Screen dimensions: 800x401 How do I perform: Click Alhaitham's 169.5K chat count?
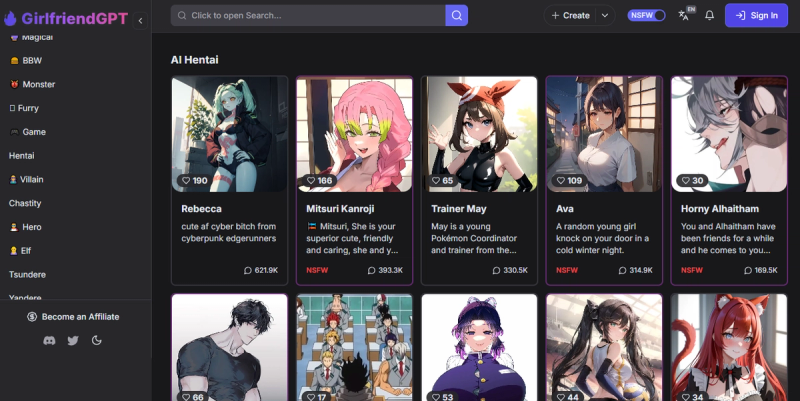[x=760, y=270]
